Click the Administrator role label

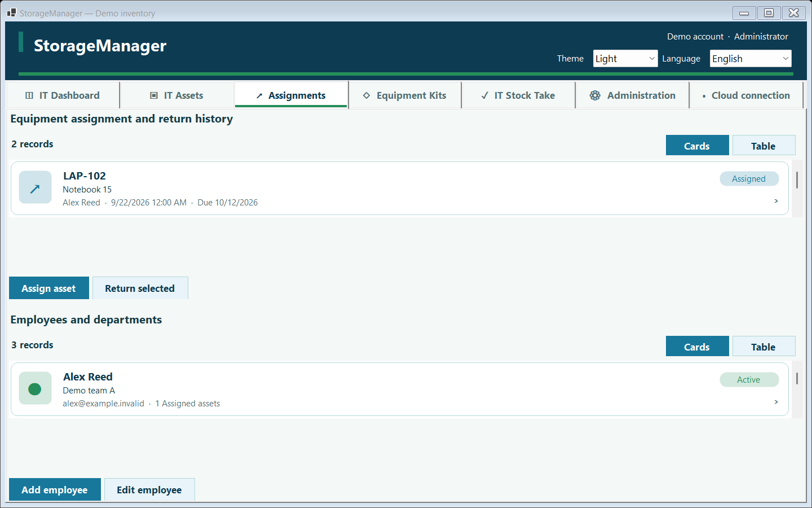pyautogui.click(x=761, y=36)
